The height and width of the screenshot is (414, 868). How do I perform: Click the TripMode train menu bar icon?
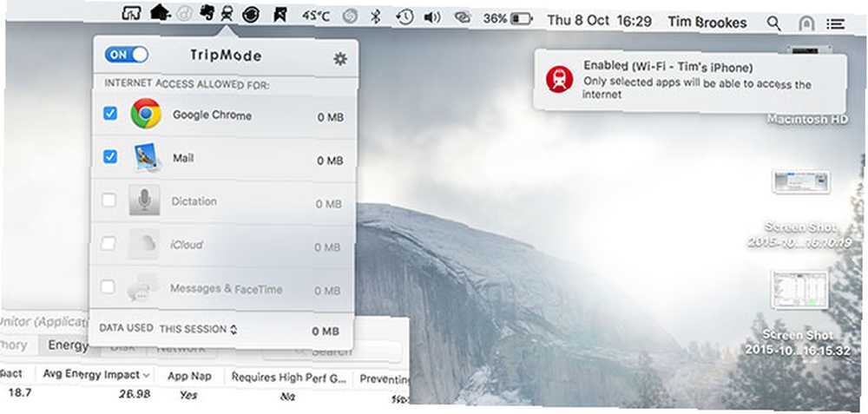pos(227,15)
